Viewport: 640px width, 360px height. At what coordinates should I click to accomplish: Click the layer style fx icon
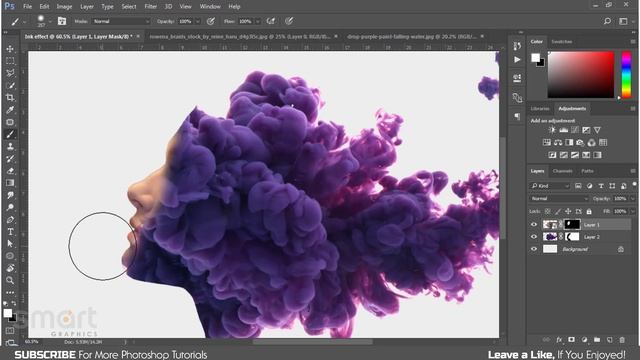[559, 340]
